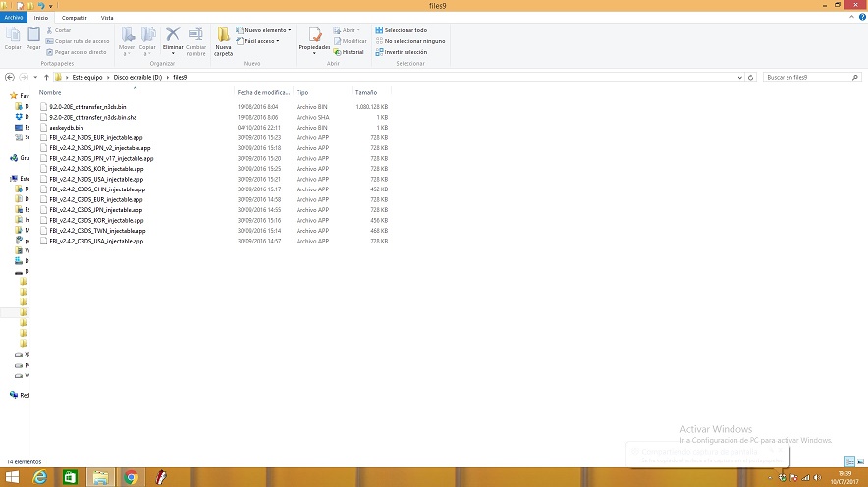Switch to large icons view button
This screenshot has width=868, height=487.
coord(860,460)
